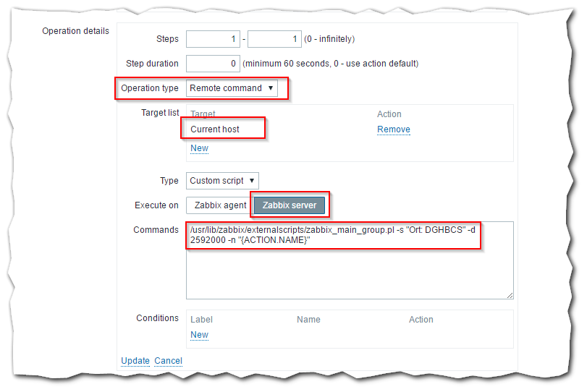The image size is (587, 392).
Task: Click the Target column header
Action: tap(203, 114)
